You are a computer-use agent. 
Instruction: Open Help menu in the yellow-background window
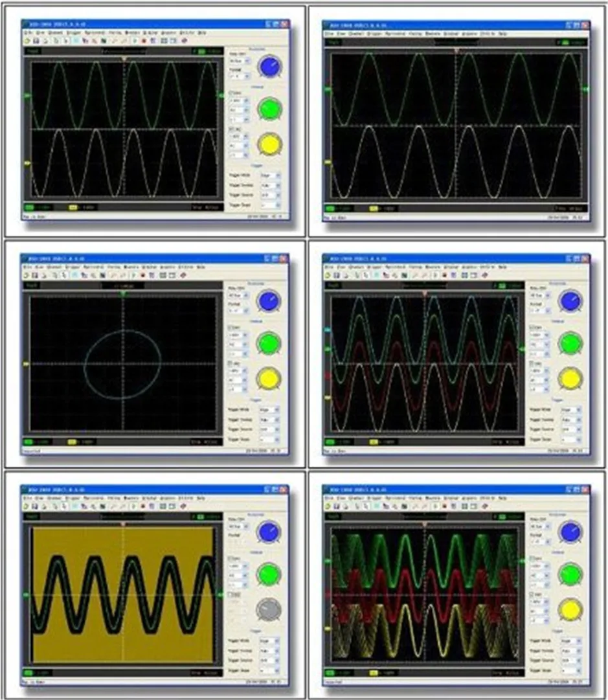[201, 498]
